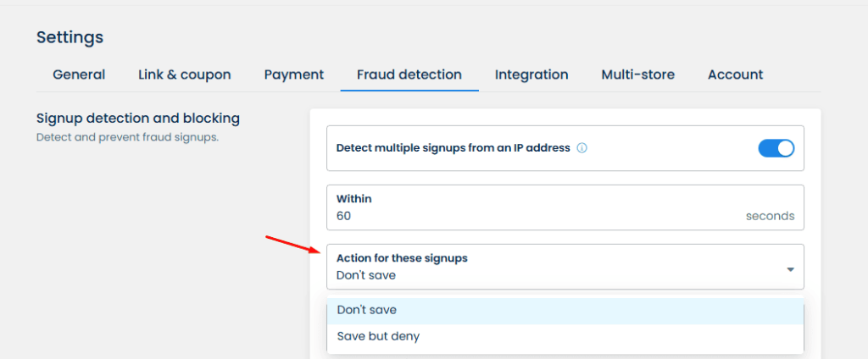868x359 pixels.
Task: Switch to the Multi-store tab
Action: pyautogui.click(x=638, y=75)
